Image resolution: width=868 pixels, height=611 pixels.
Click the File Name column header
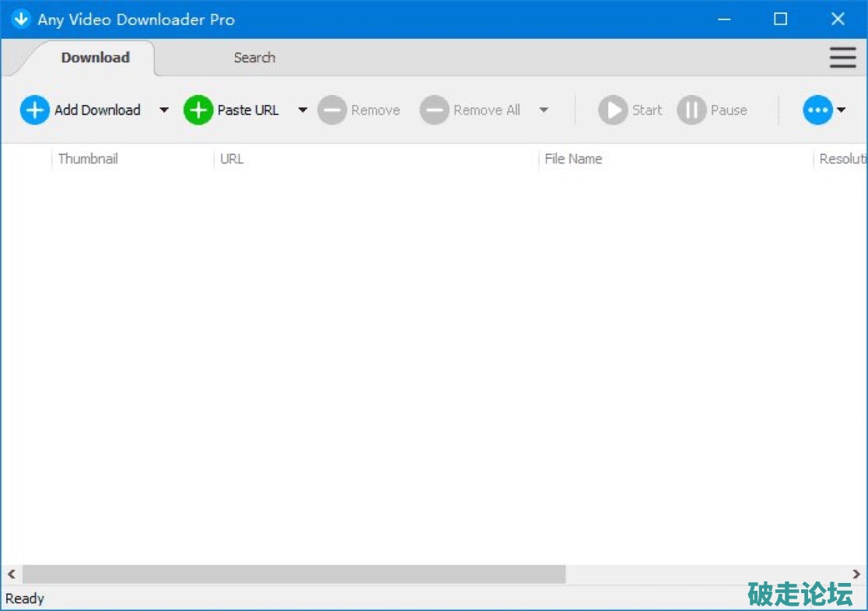573,159
